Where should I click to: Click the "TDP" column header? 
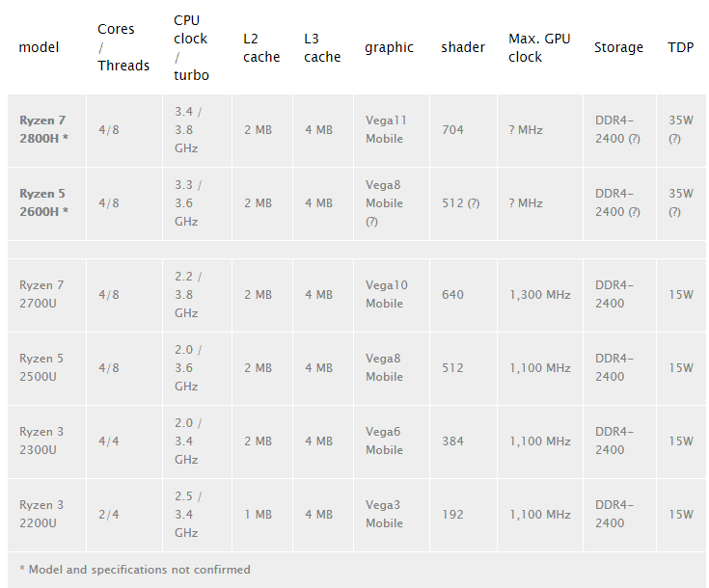click(x=680, y=47)
